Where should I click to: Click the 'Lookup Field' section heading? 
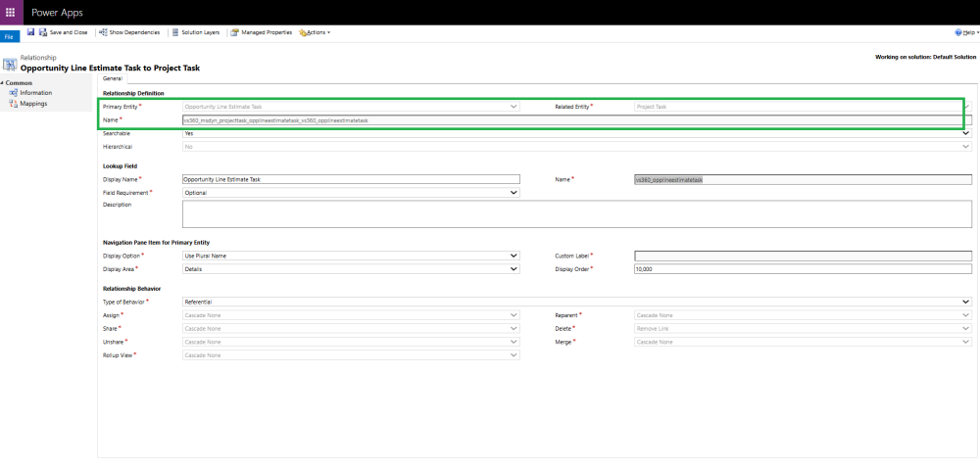pyautogui.click(x=120, y=166)
